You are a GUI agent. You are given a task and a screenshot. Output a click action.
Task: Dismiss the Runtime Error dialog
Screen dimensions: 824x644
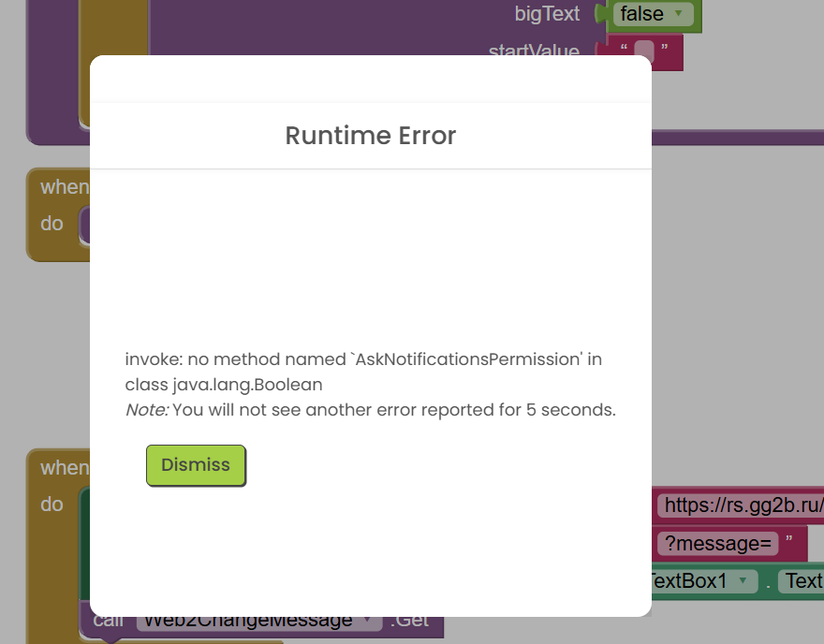pyautogui.click(x=196, y=465)
